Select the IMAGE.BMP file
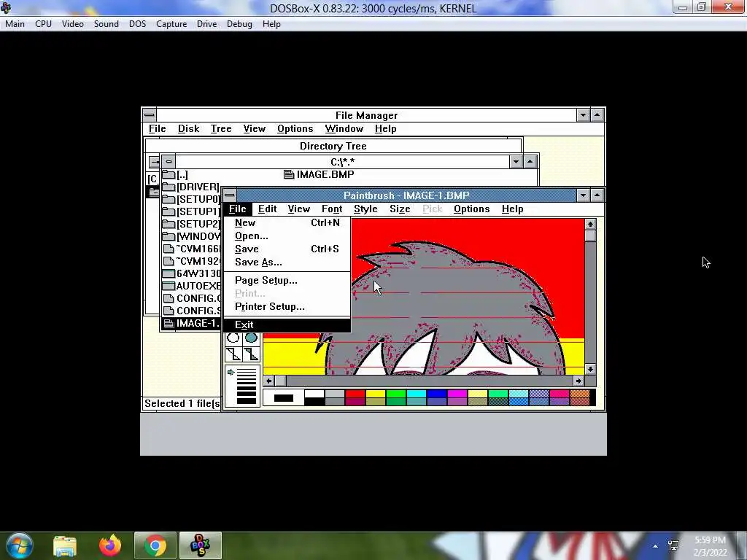747x560 pixels. tap(320, 174)
